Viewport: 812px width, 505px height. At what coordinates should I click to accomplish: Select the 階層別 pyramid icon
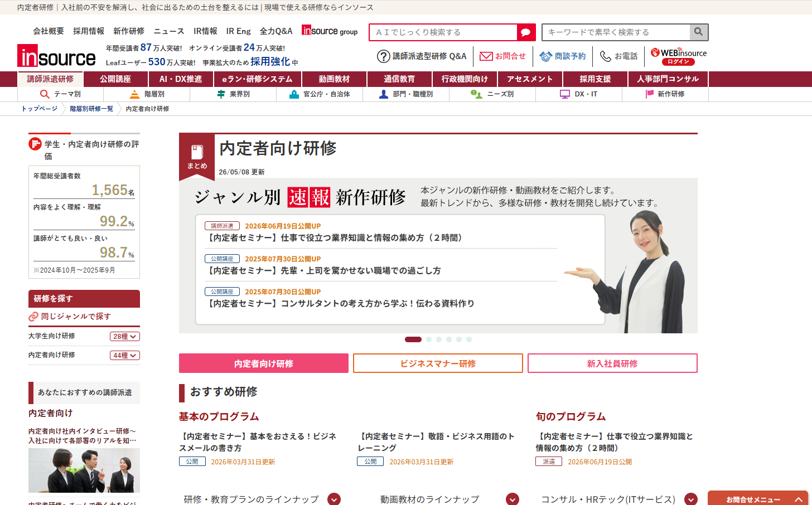(x=134, y=94)
